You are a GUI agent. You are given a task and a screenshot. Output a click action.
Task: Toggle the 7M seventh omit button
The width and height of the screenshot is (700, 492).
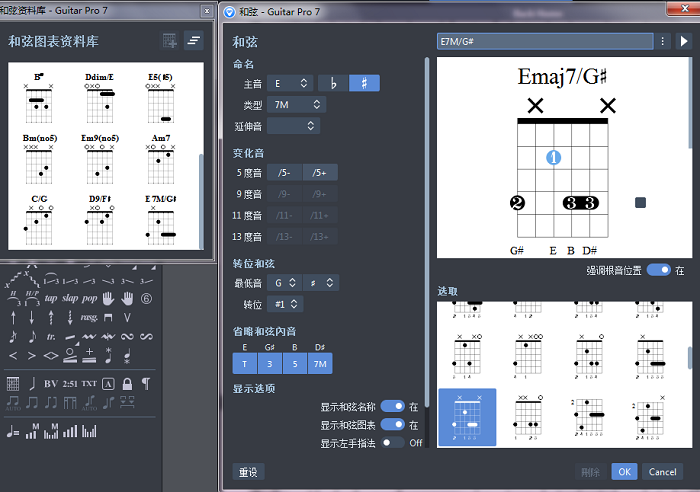pyautogui.click(x=320, y=364)
